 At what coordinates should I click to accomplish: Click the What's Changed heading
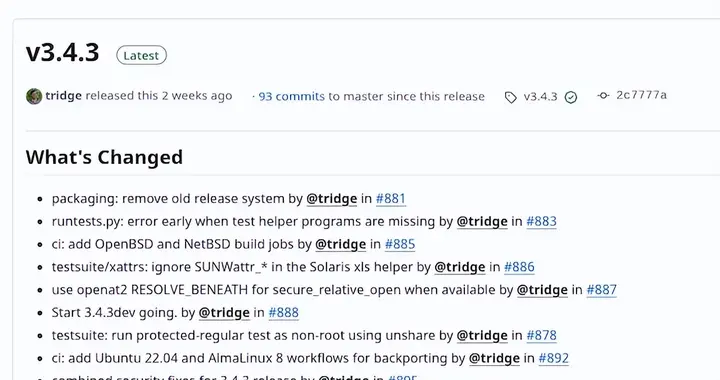point(104,157)
